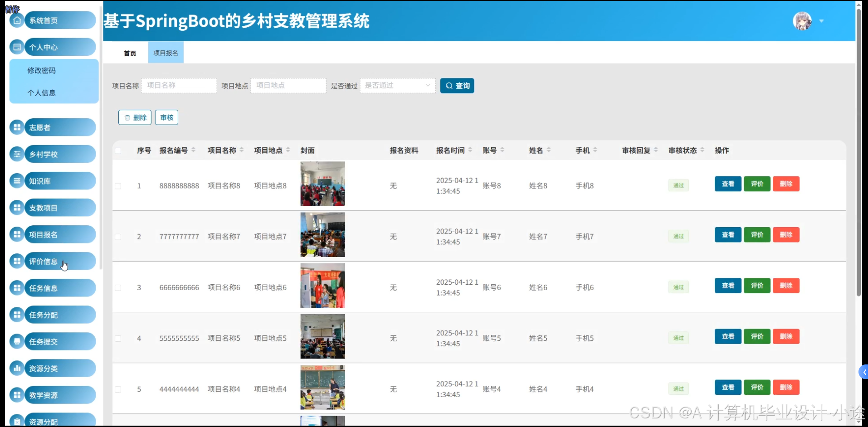Expand the 知识库 sidebar menu
This screenshot has width=868, height=427.
point(60,181)
